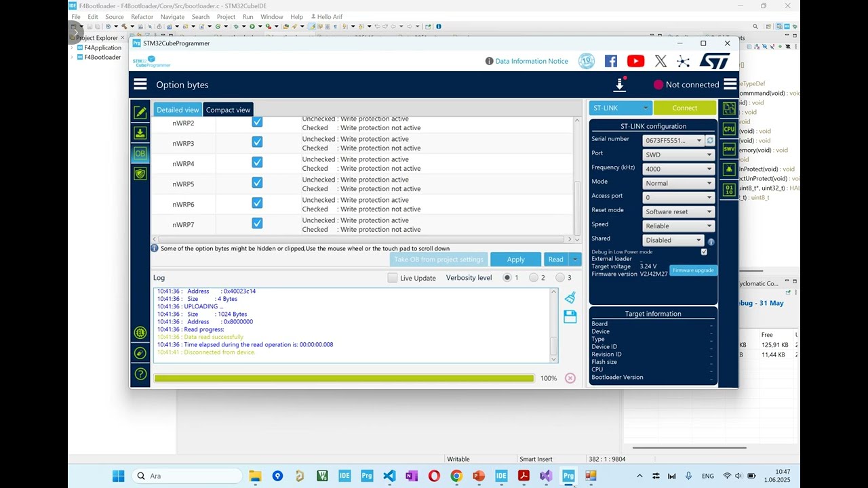Image resolution: width=868 pixels, height=488 pixels.
Task: Open the Reset mode dropdown showing Software reset
Action: click(679, 211)
